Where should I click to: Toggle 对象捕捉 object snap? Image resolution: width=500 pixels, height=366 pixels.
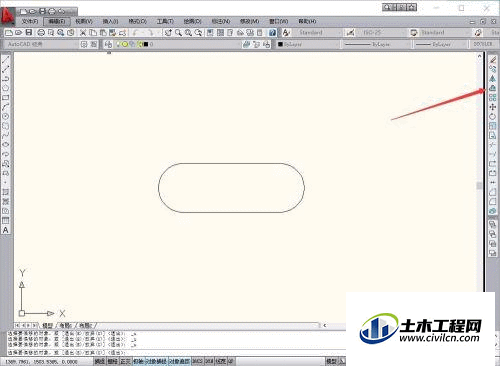coord(156,361)
